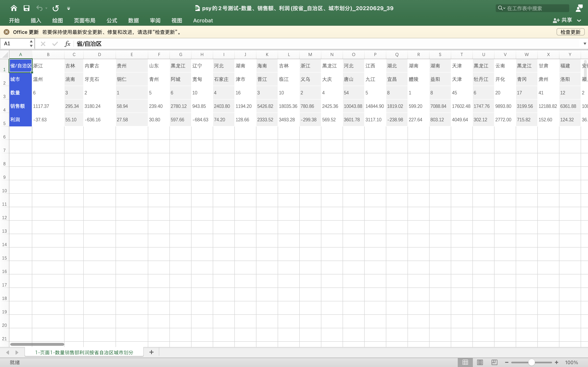Confirm the cell entry with the checkmark
This screenshot has width=588, height=367.
[55, 44]
